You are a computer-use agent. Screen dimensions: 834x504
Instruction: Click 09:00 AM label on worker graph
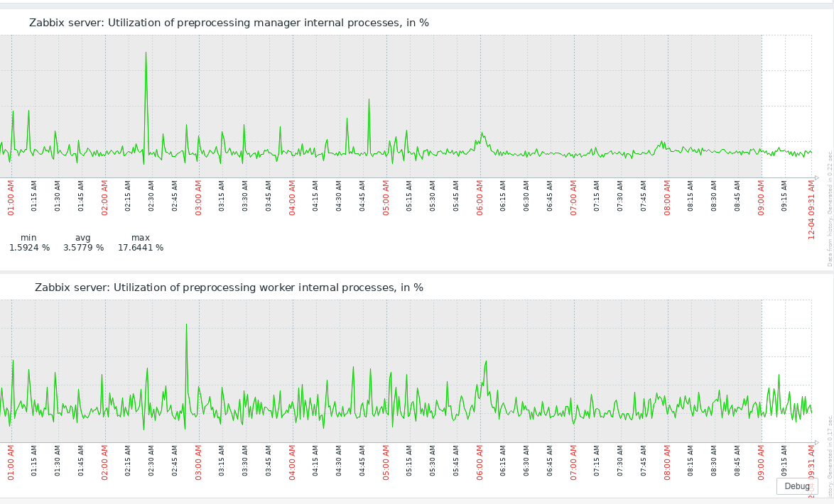pos(761,463)
